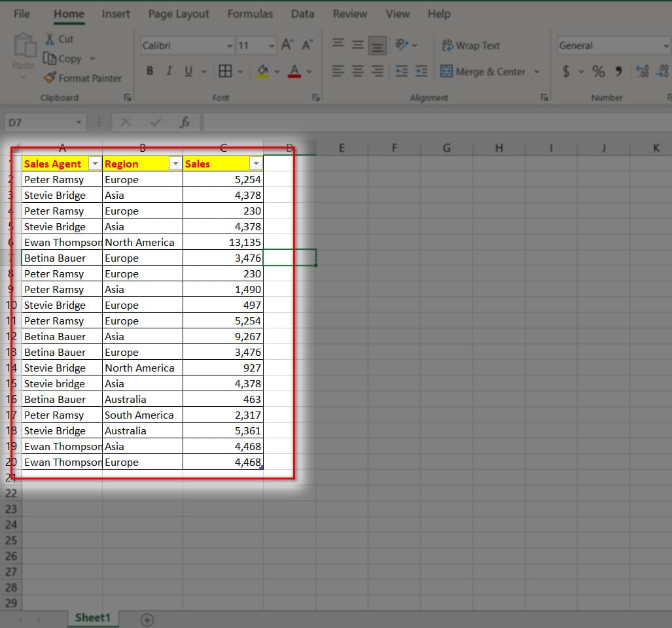672x628 pixels.
Task: Toggle Bold formatting
Action: [x=150, y=71]
